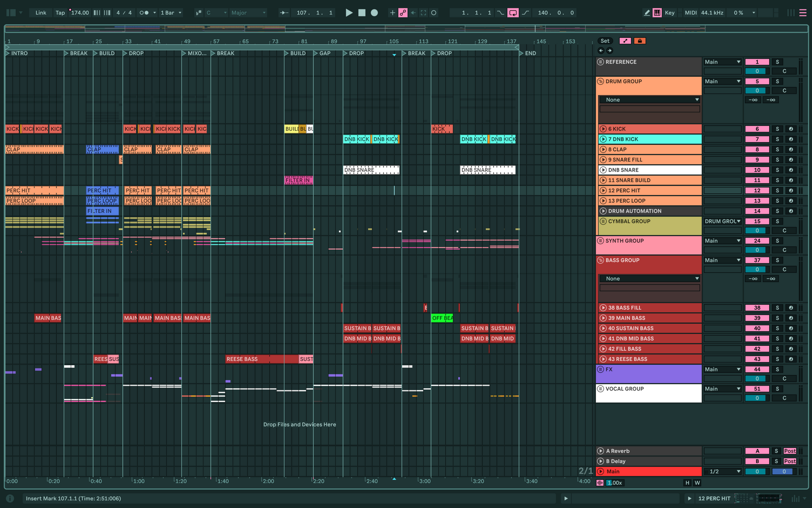Click the Tap tempo button
This screenshot has width=812, height=508.
tap(60, 13)
